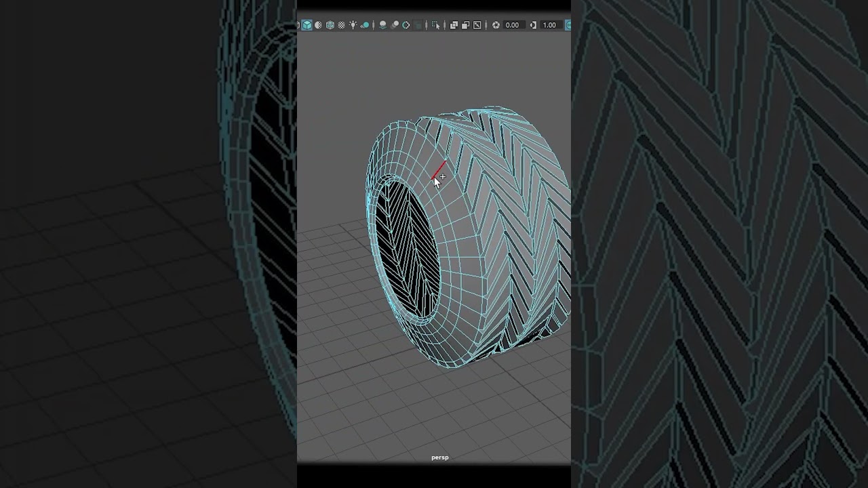Toggle viewport Shadows icon
This screenshot has height=488, width=868.
tap(365, 25)
